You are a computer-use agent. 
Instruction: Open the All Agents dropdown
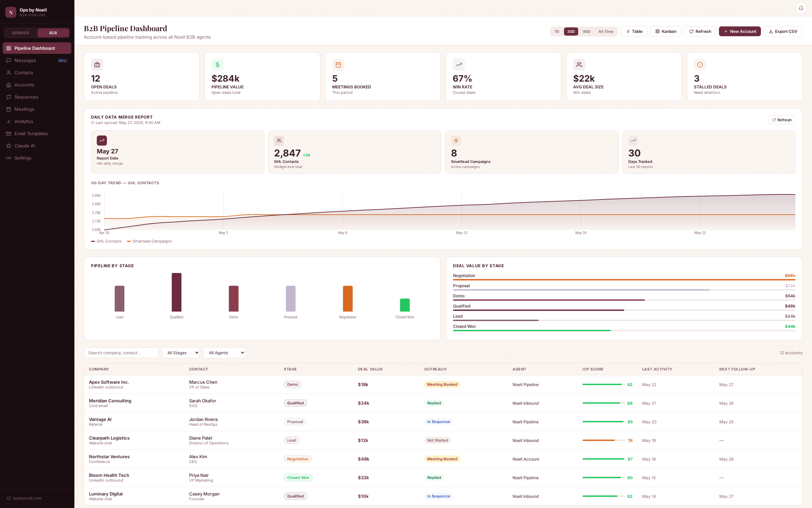click(x=224, y=353)
